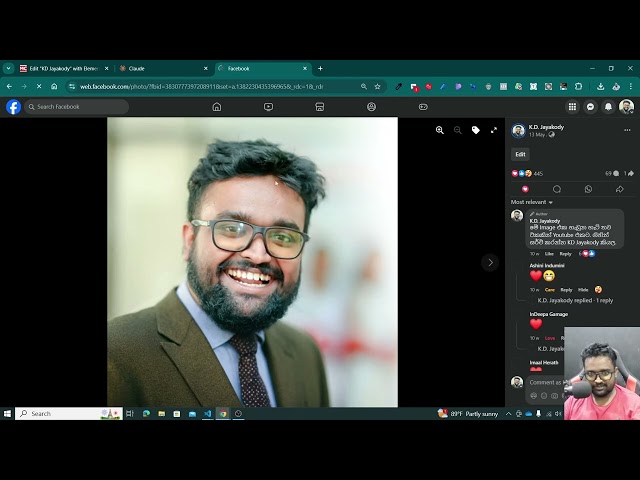The image size is (640, 480).
Task: Open the Facebook Video tab icon
Action: [268, 107]
